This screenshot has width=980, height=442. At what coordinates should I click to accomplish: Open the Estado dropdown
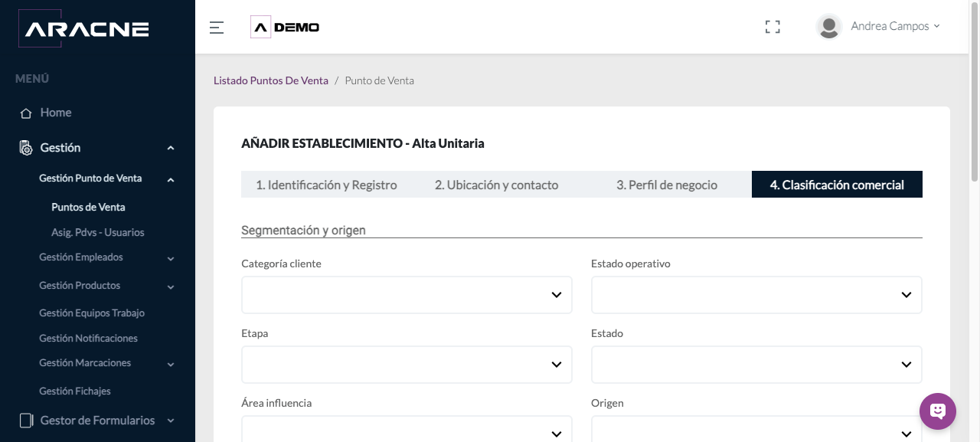[x=756, y=365]
